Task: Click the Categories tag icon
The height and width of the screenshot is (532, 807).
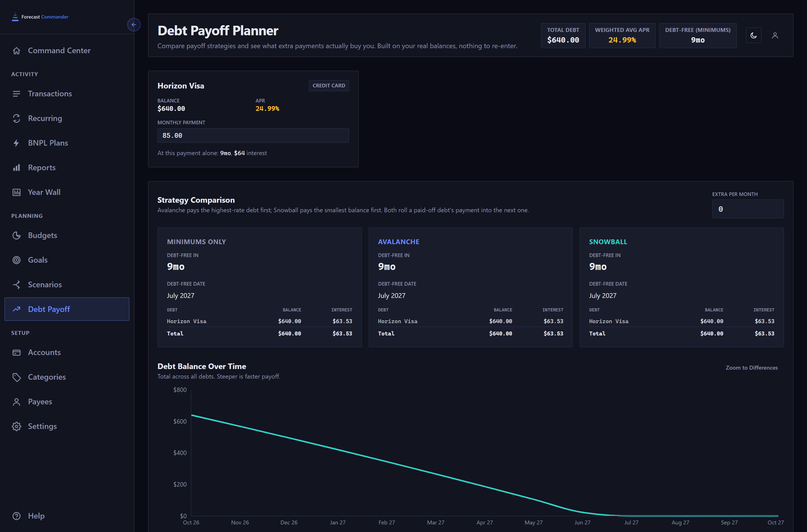Action: coord(16,377)
